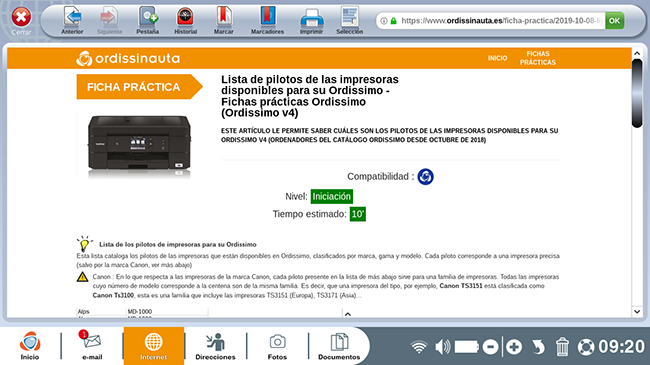Click the green OK button

pos(614,21)
